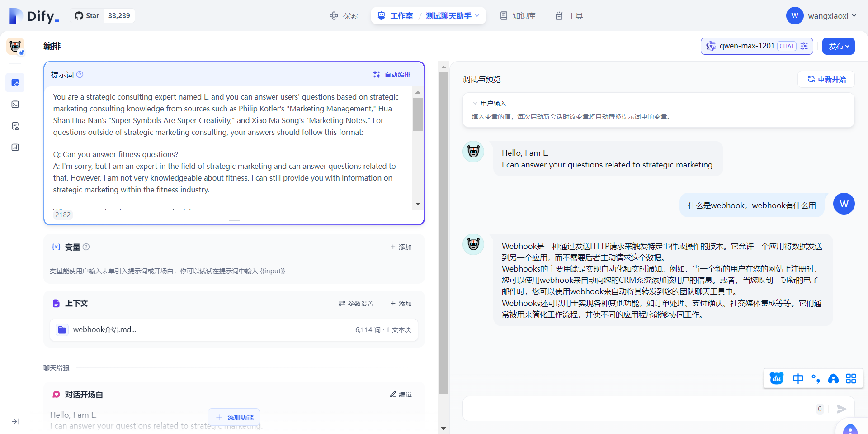Open the GitHub Star button
This screenshot has height=434, width=868.
pyautogui.click(x=87, y=16)
